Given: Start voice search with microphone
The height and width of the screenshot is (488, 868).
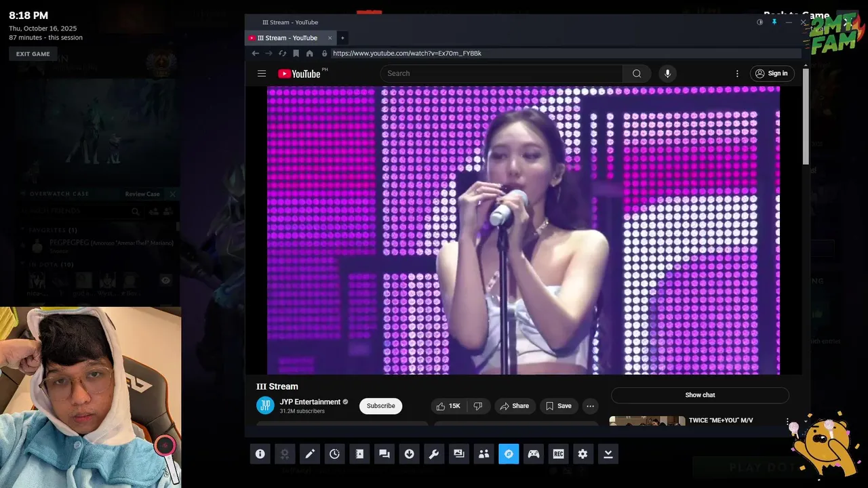Looking at the screenshot, I should point(667,73).
